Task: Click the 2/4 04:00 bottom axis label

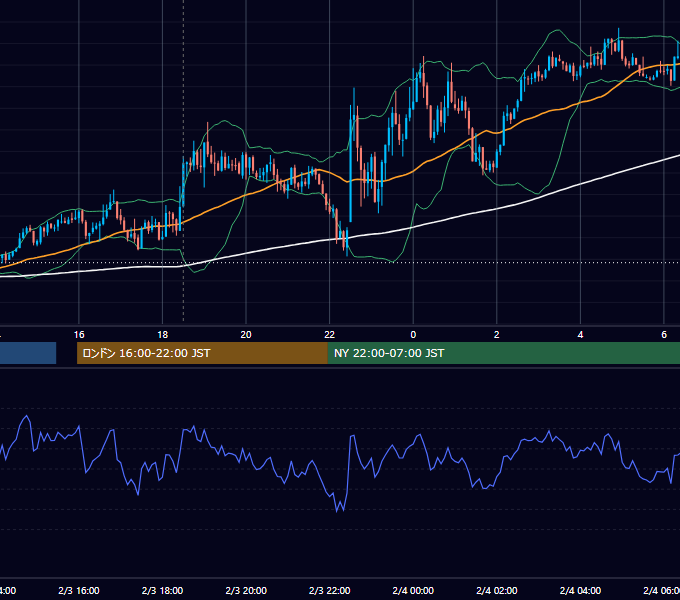Action: click(580, 590)
